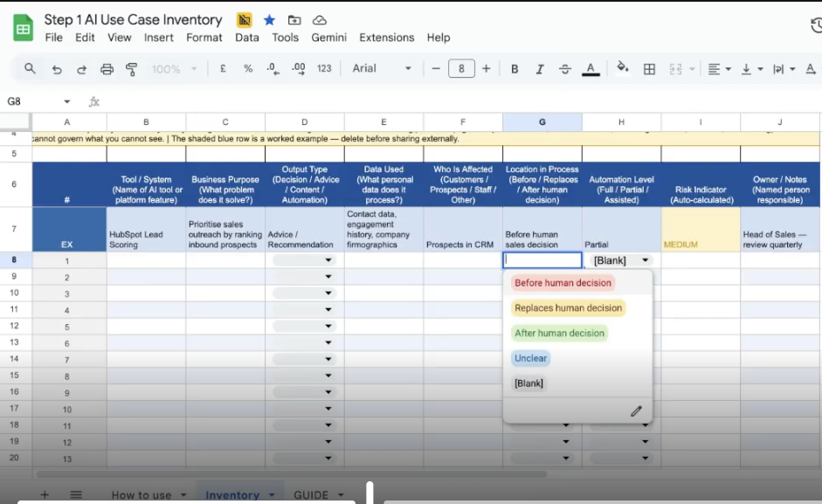Select the Inventory sheet tab
This screenshot has width=822, height=504.
point(232,495)
